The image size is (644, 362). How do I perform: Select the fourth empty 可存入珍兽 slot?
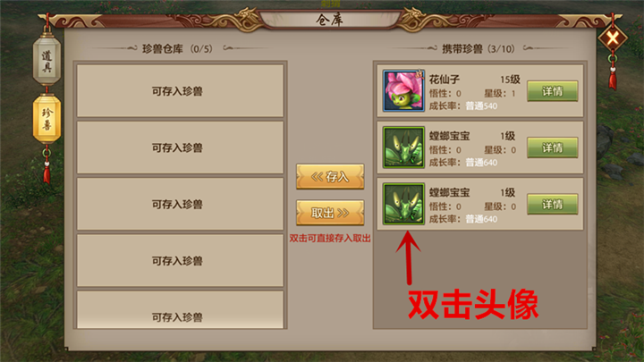(181, 261)
